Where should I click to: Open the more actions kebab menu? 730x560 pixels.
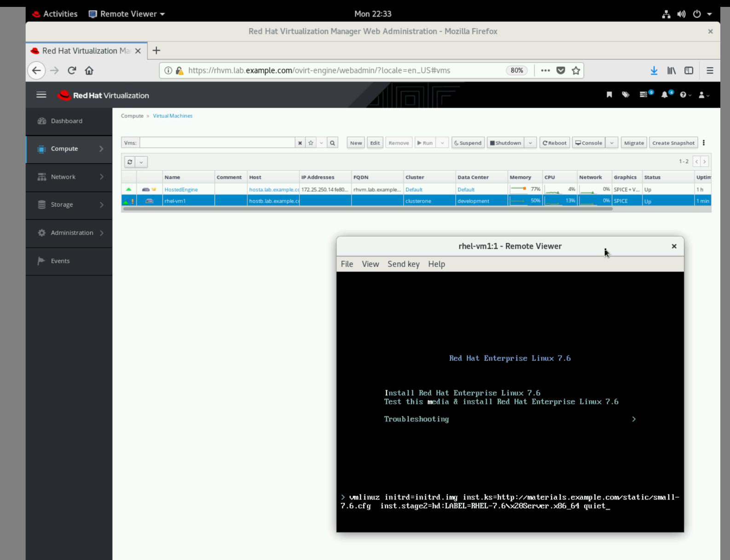coord(704,143)
